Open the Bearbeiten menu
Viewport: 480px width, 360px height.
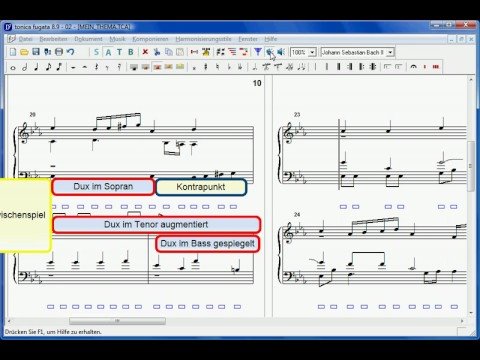click(x=53, y=39)
